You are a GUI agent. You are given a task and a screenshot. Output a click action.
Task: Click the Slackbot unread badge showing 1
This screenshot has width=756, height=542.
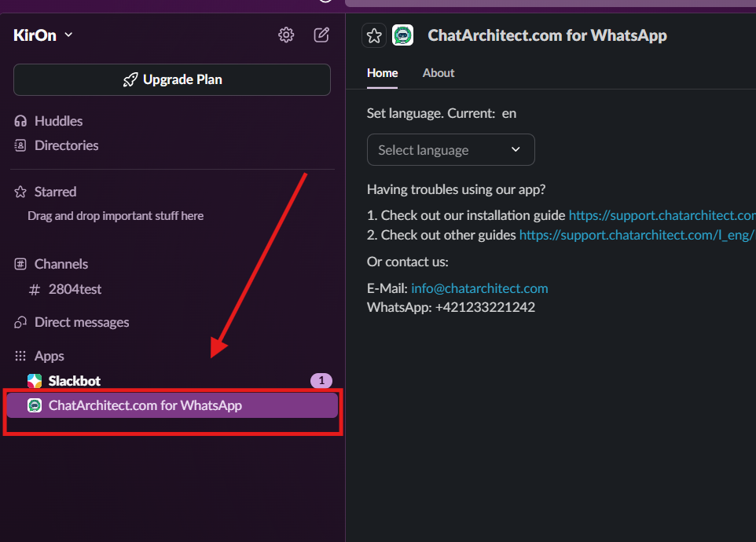(321, 381)
